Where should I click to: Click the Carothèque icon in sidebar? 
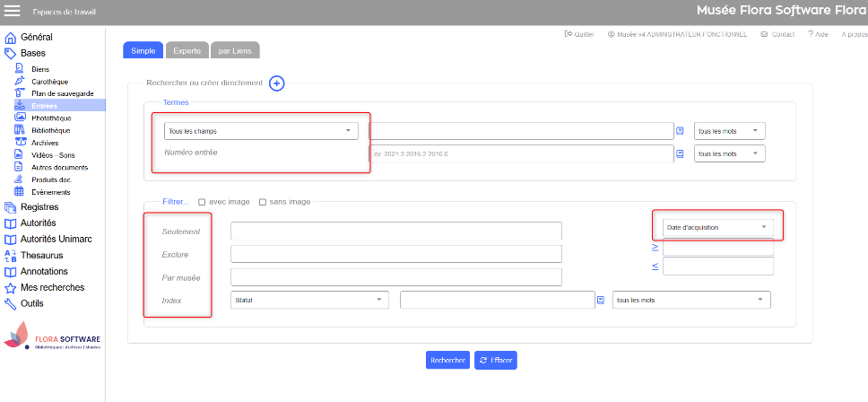click(x=21, y=81)
